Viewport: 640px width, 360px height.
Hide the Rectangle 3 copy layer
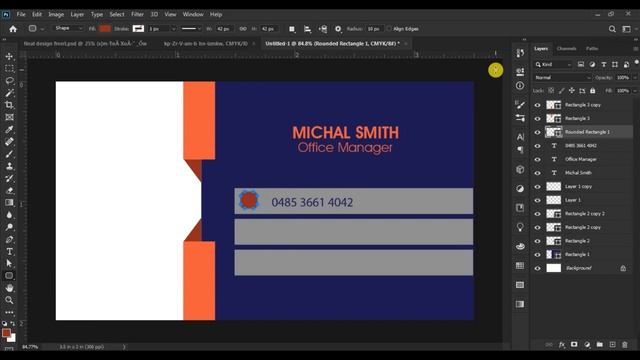coord(538,105)
